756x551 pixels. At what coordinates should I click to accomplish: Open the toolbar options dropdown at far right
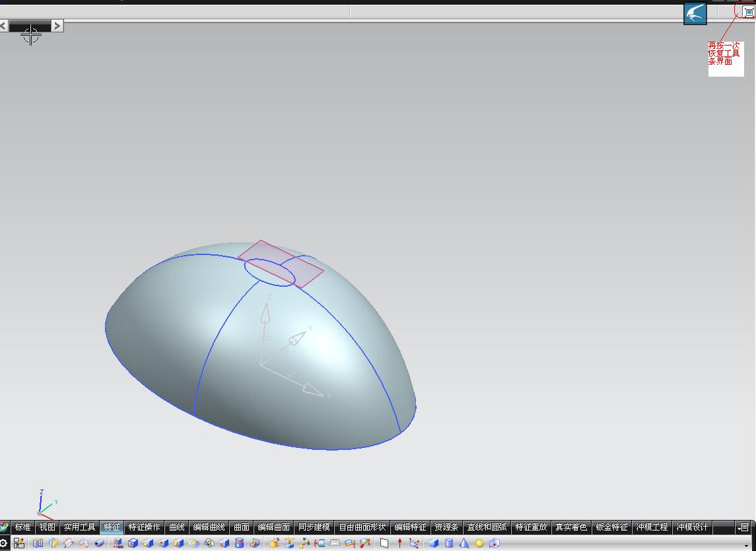tap(743, 527)
